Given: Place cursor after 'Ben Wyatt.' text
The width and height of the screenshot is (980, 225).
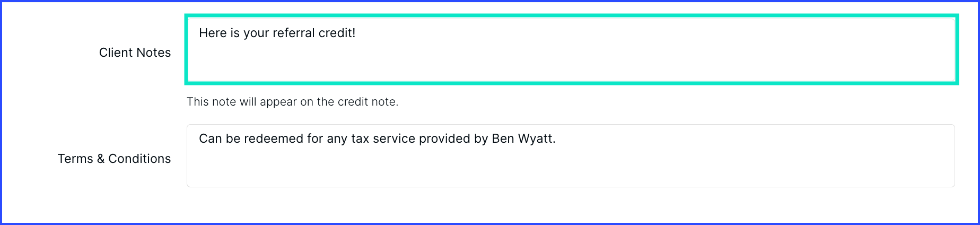Looking at the screenshot, I should (x=556, y=139).
